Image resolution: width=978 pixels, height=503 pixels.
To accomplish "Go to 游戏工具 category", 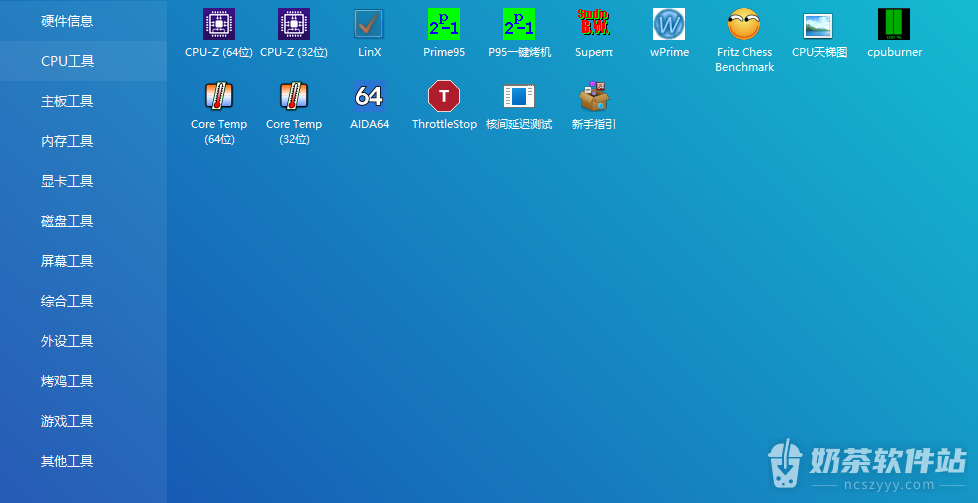I will click(x=84, y=421).
